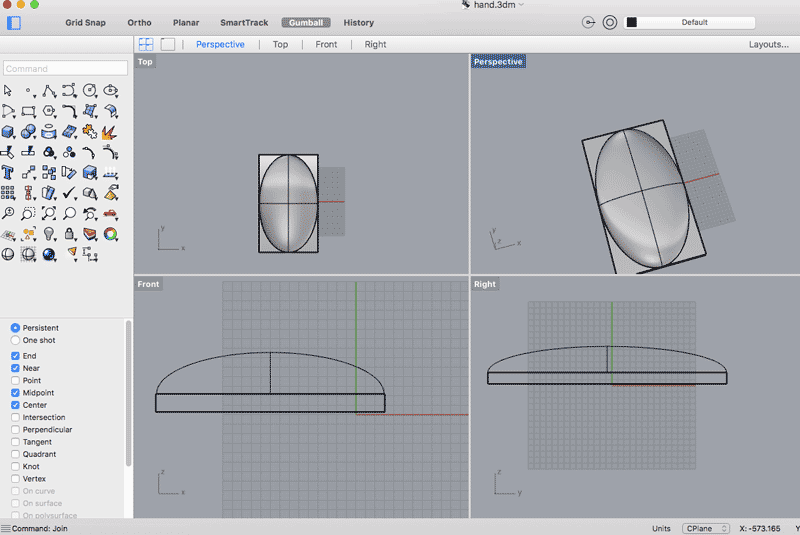Click the checkmark Check objects tool
This screenshot has width=800, height=535.
pos(69,193)
